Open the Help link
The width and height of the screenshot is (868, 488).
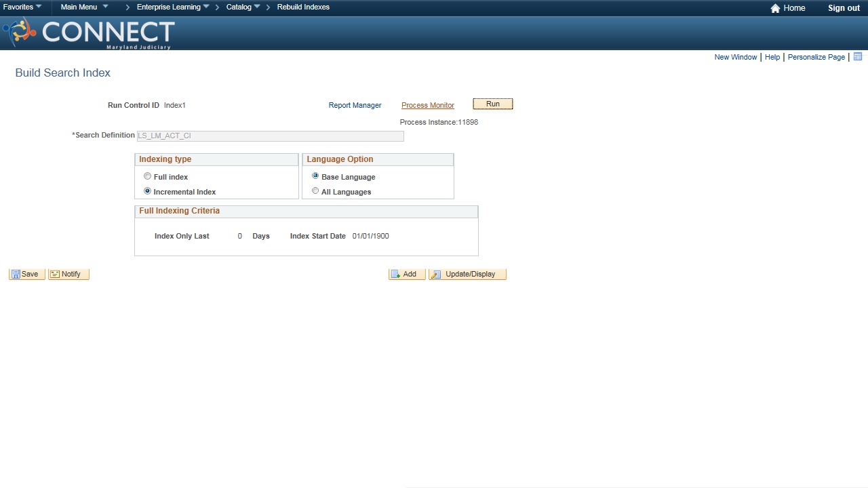(x=772, y=57)
